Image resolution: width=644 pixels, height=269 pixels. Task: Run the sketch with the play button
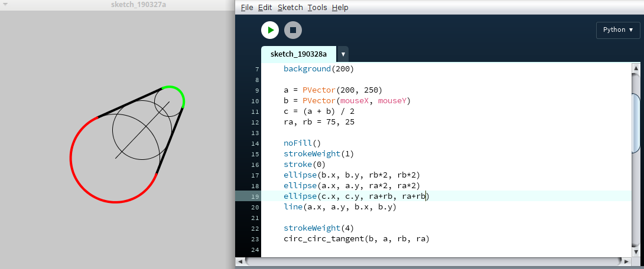point(270,29)
